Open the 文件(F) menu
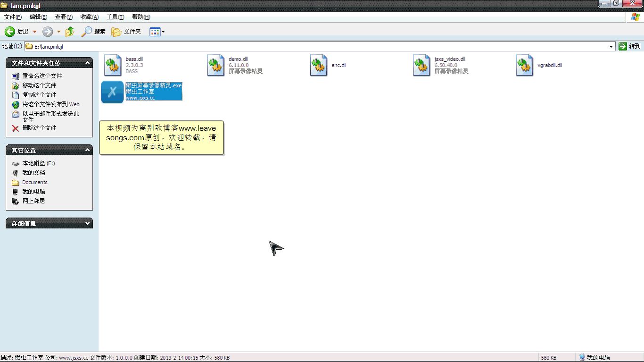 click(x=13, y=17)
